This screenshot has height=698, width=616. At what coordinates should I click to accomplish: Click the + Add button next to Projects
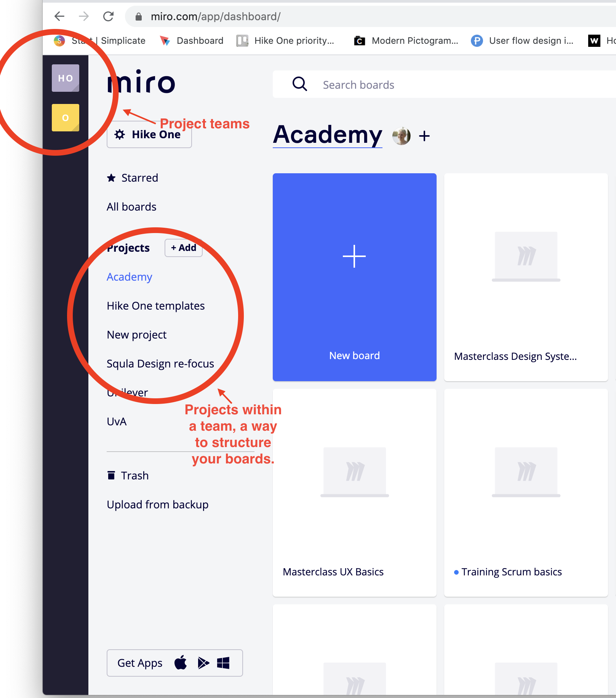click(x=183, y=248)
